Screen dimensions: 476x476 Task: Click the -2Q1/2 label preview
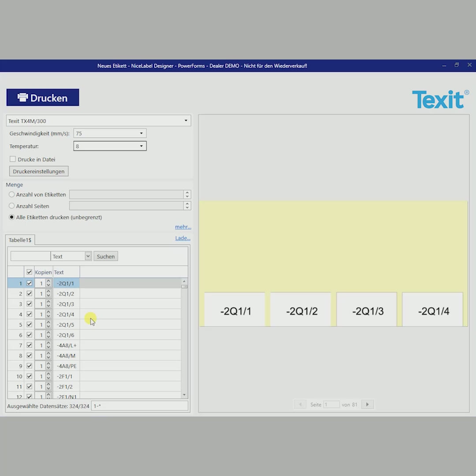coord(301,311)
